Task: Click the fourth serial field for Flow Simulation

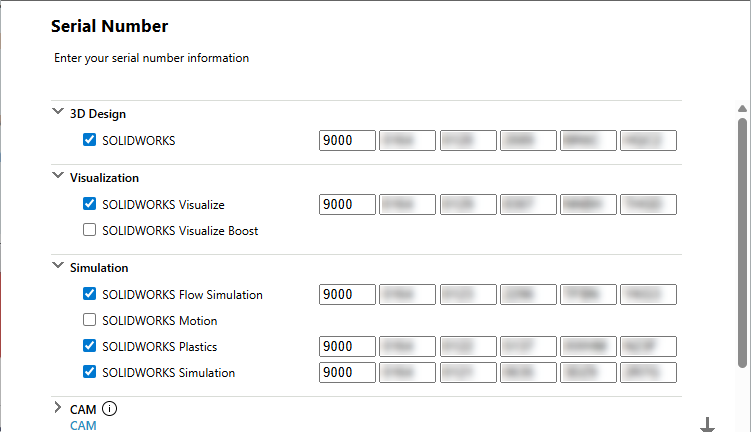Action: pyautogui.click(x=528, y=295)
